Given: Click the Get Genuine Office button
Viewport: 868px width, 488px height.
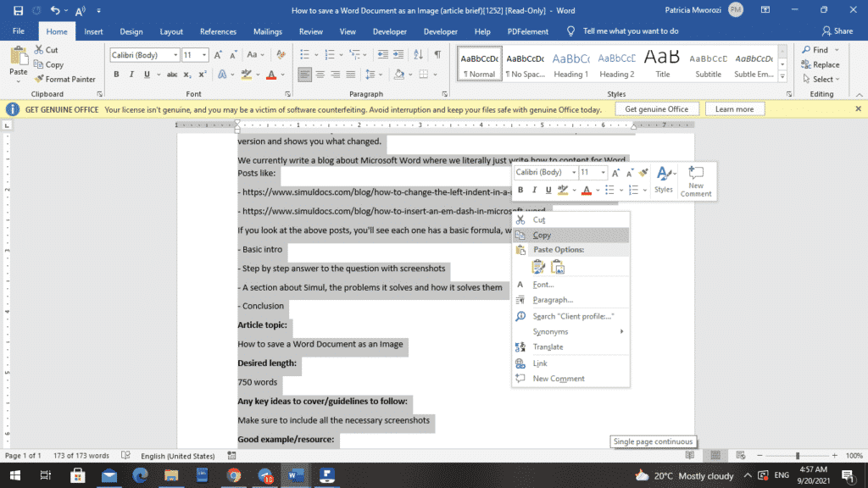Looking at the screenshot, I should point(657,108).
